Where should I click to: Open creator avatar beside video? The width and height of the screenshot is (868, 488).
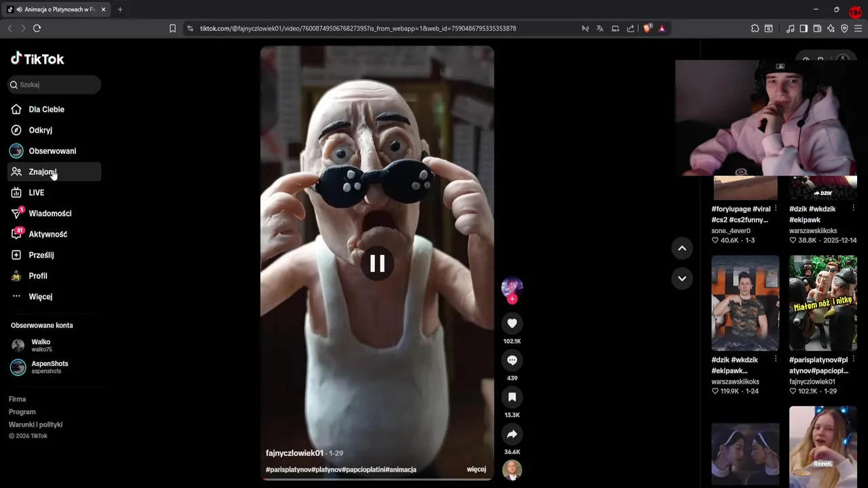(x=512, y=287)
